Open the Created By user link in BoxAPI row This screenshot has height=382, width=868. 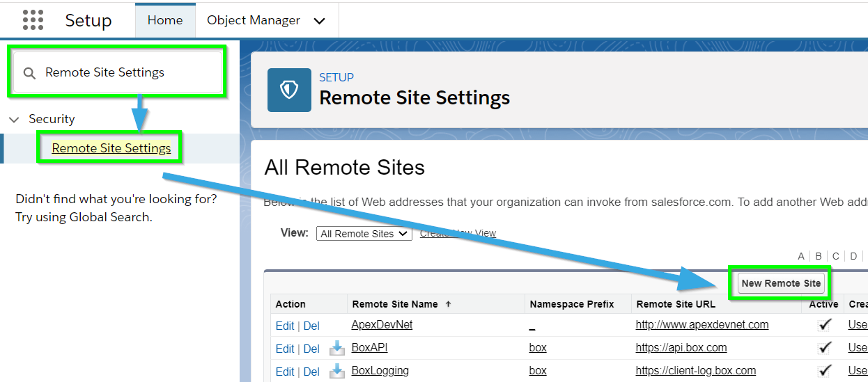[858, 347]
